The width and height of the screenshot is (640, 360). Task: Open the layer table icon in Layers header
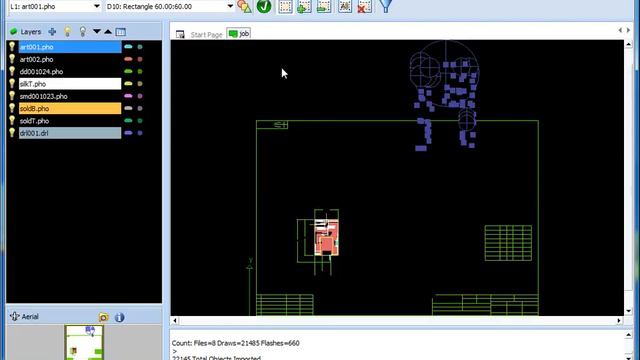(x=120, y=31)
